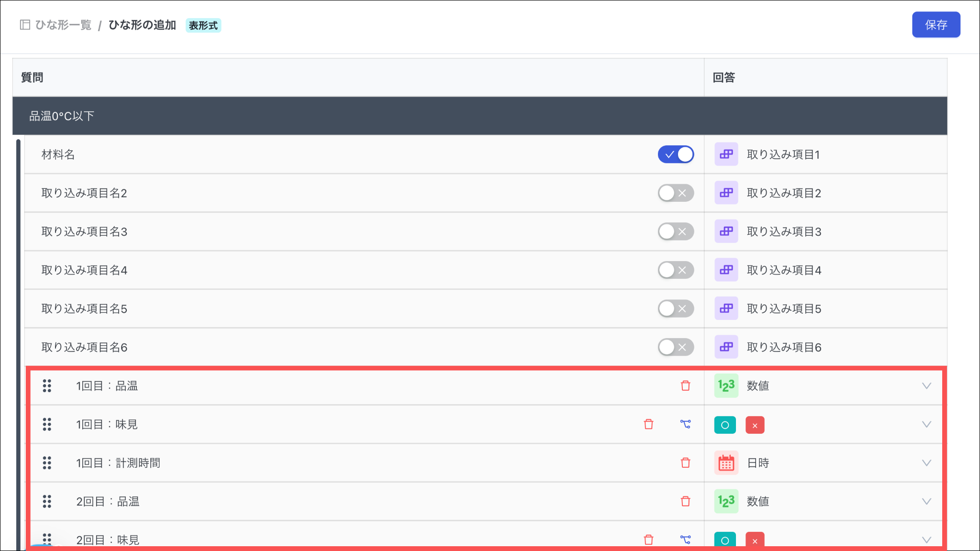
Task: Click branch condition icon on 1回目：味見 row
Action: click(685, 424)
